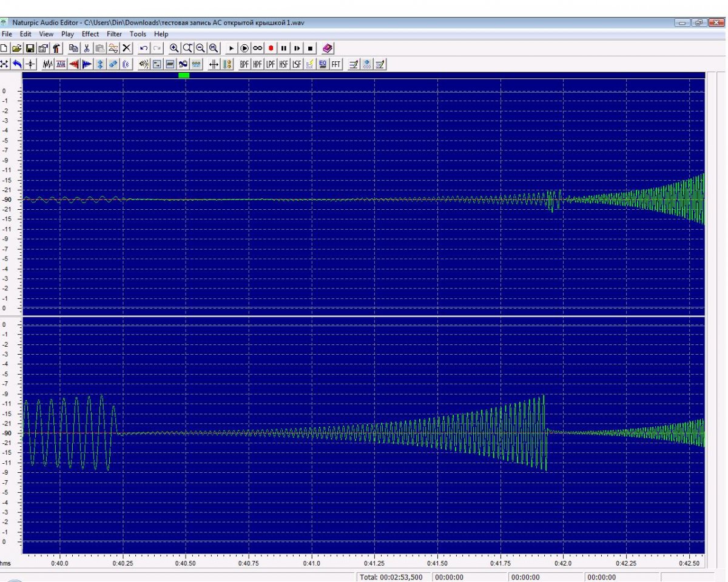Click the 0:40.50 time label on ruler

point(185,563)
